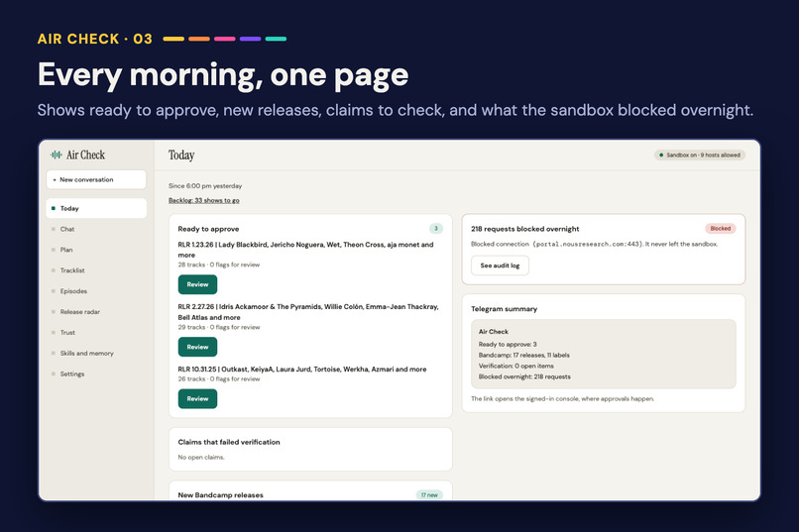Click the green dot in the Sandbox status pill
Viewport: 799px width, 532px height.
tap(661, 155)
